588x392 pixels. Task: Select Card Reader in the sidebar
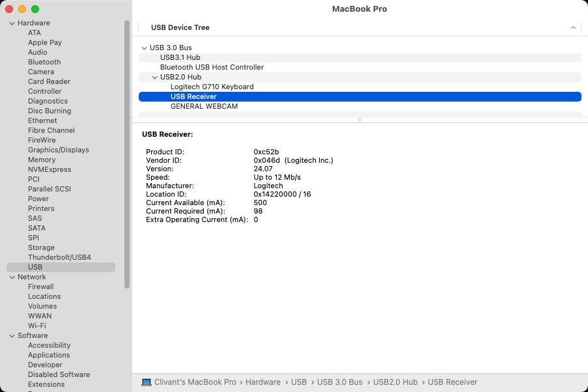pos(49,81)
